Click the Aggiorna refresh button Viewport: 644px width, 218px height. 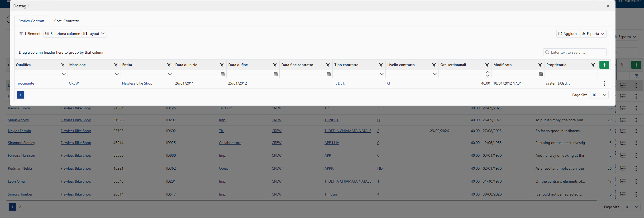[x=568, y=34]
